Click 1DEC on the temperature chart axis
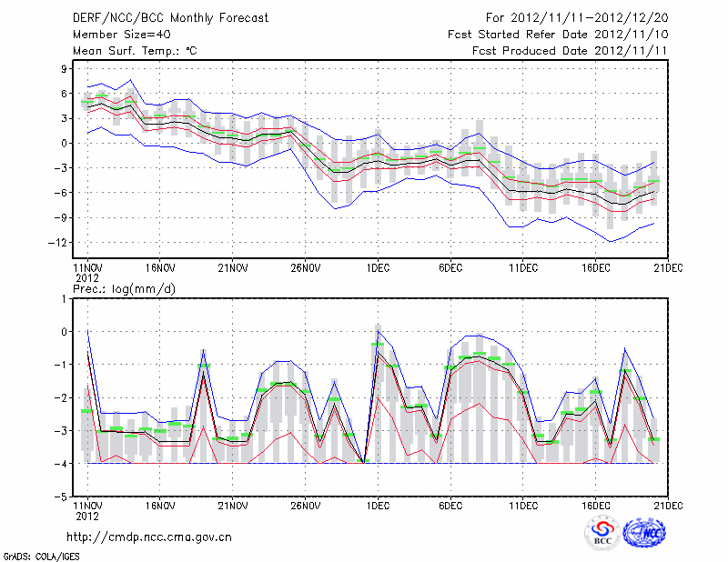Image resolution: width=728 pixels, height=562 pixels. point(378,268)
